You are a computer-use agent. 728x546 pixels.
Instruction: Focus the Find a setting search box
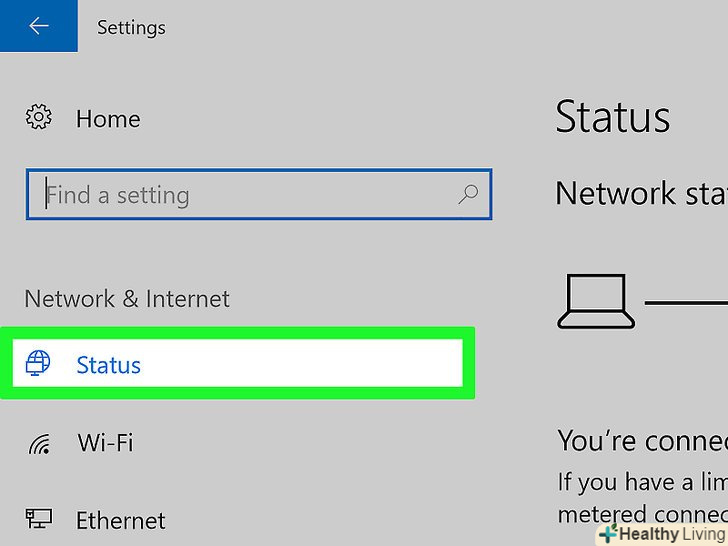point(250,195)
